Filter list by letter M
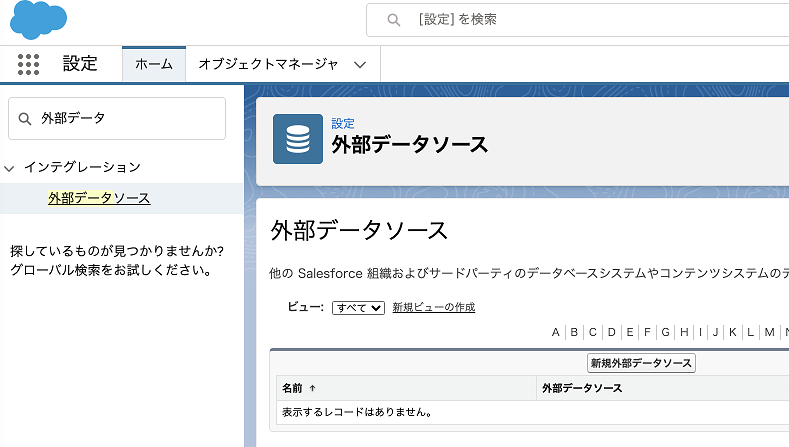789x447 pixels. coord(769,332)
